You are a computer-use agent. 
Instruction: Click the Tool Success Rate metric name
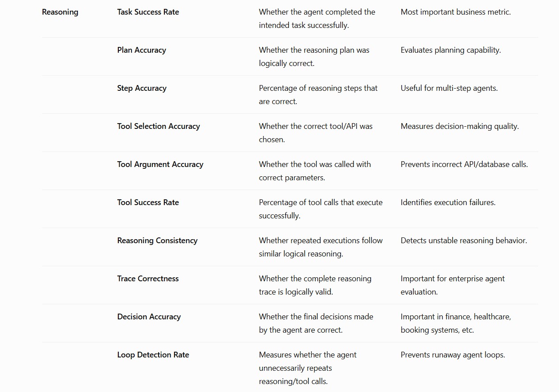[148, 203]
